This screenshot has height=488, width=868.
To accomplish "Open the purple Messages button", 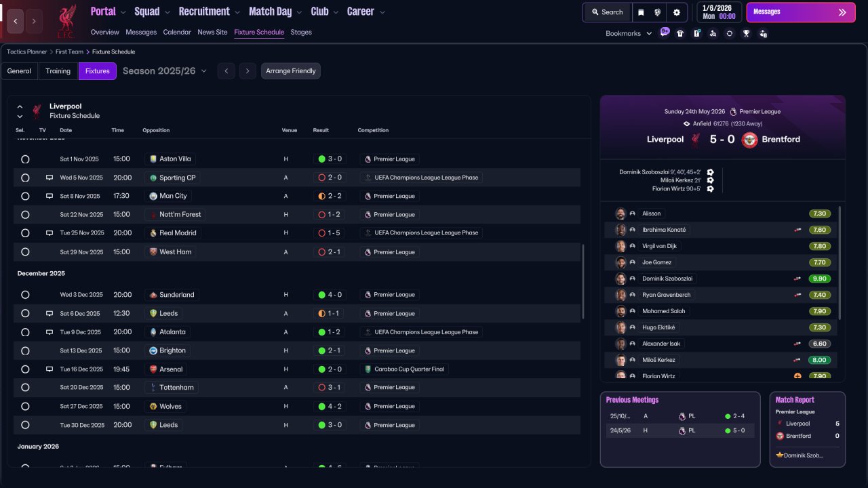I will coord(801,12).
